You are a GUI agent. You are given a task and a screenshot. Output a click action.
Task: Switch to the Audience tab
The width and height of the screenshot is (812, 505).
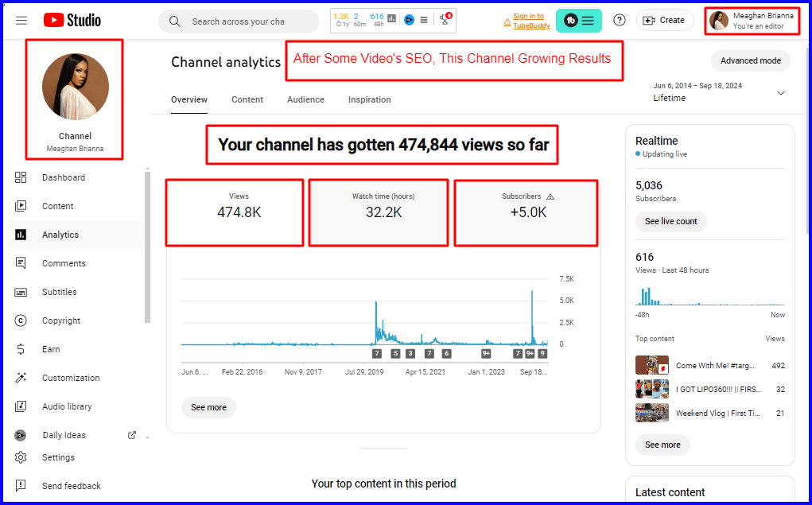[x=305, y=99]
